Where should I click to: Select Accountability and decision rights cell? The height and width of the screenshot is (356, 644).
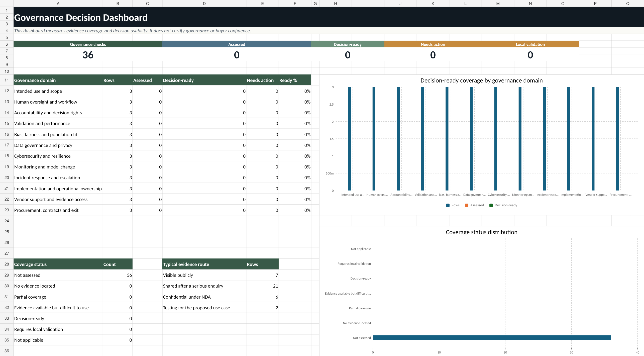pyautogui.click(x=58, y=113)
